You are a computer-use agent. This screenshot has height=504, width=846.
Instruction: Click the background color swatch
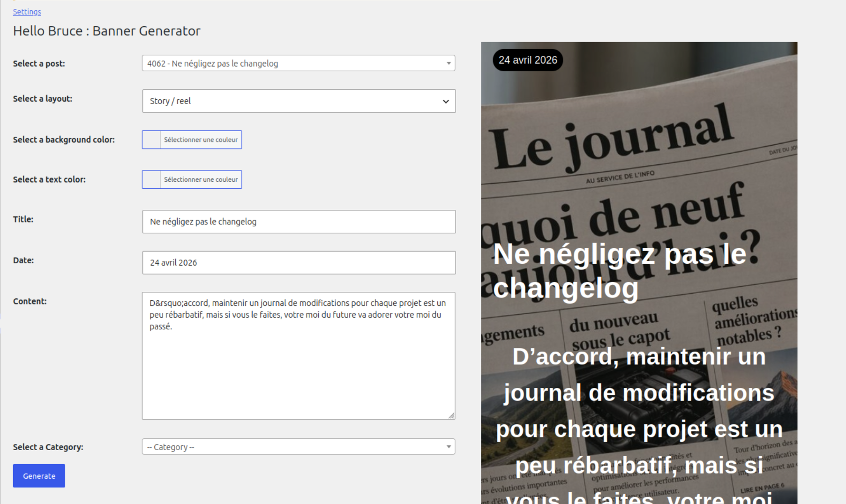(x=151, y=140)
